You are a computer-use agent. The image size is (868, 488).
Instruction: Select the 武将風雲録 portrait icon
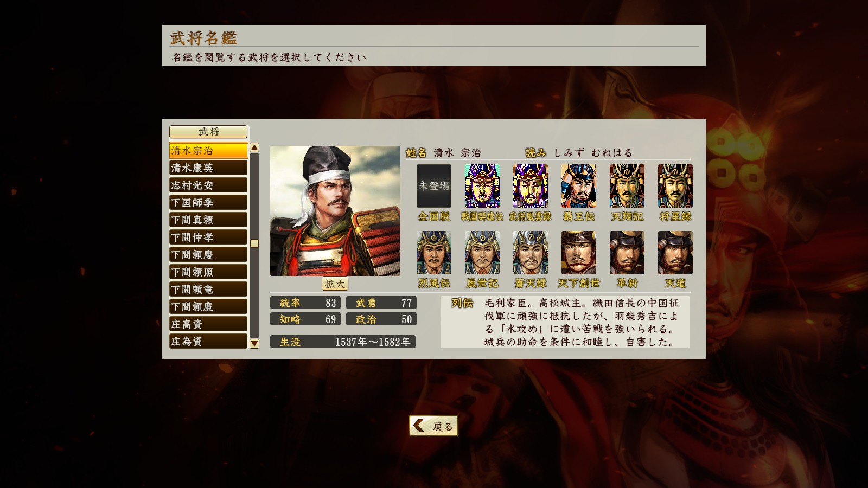[531, 186]
